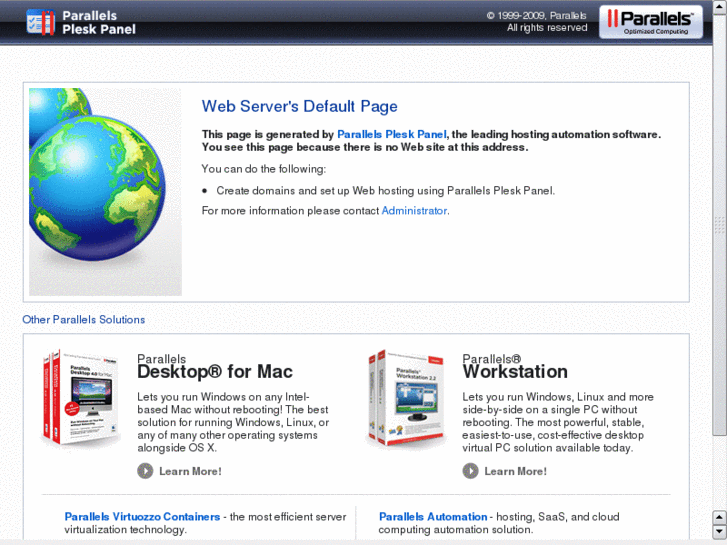Open the Parallels Optimized Computing logo

pos(650,22)
